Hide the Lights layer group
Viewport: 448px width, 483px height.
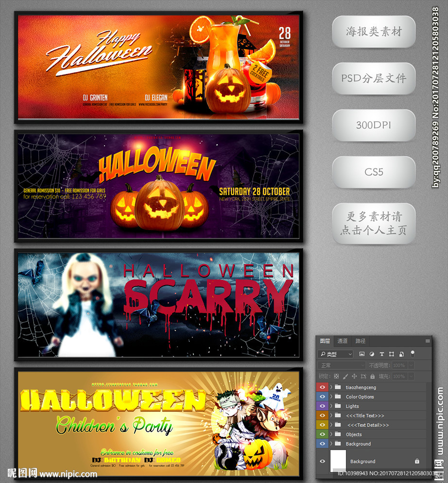322,406
